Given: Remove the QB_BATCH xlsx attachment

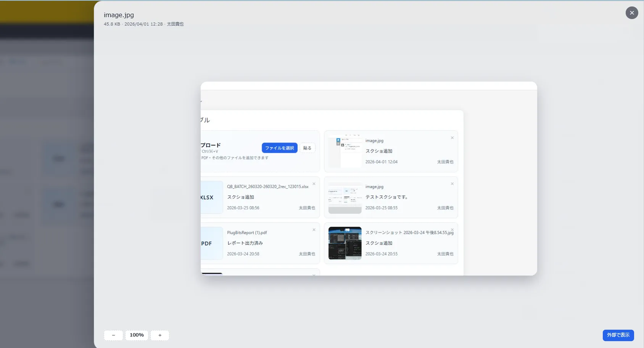Looking at the screenshot, I should (x=314, y=184).
